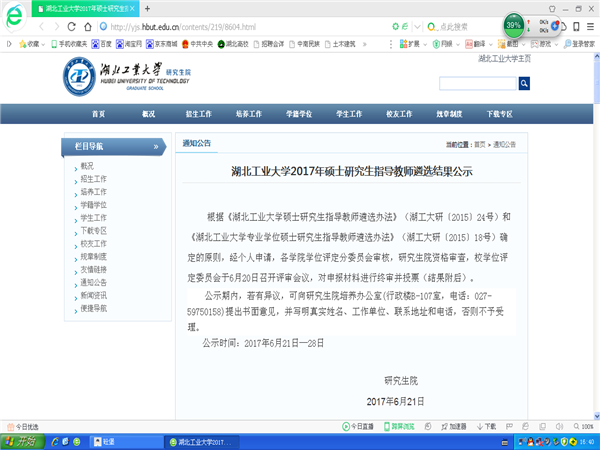Open 今日直播 in the status bar

357,426
